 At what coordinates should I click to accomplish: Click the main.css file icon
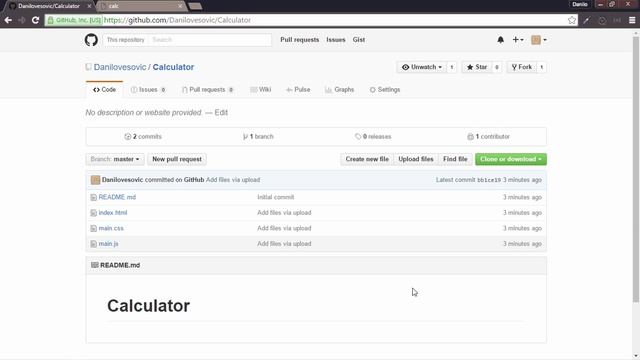[x=93, y=228]
